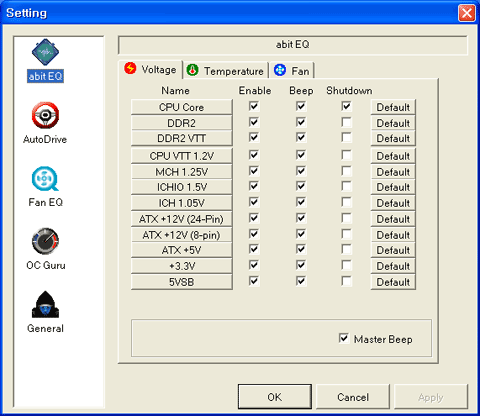Click Default for ATX +12V (8-pin)
This screenshot has height=416, width=480.
(393, 235)
